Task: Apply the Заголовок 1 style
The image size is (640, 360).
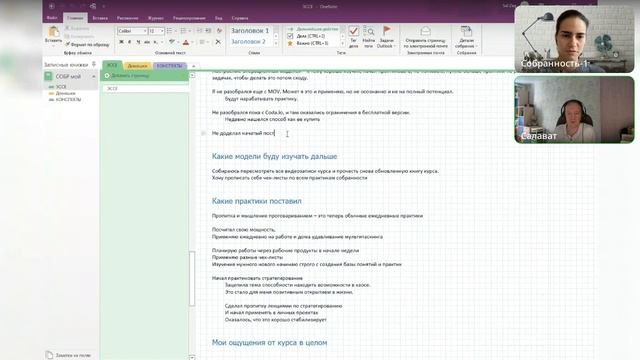Action: click(x=250, y=31)
